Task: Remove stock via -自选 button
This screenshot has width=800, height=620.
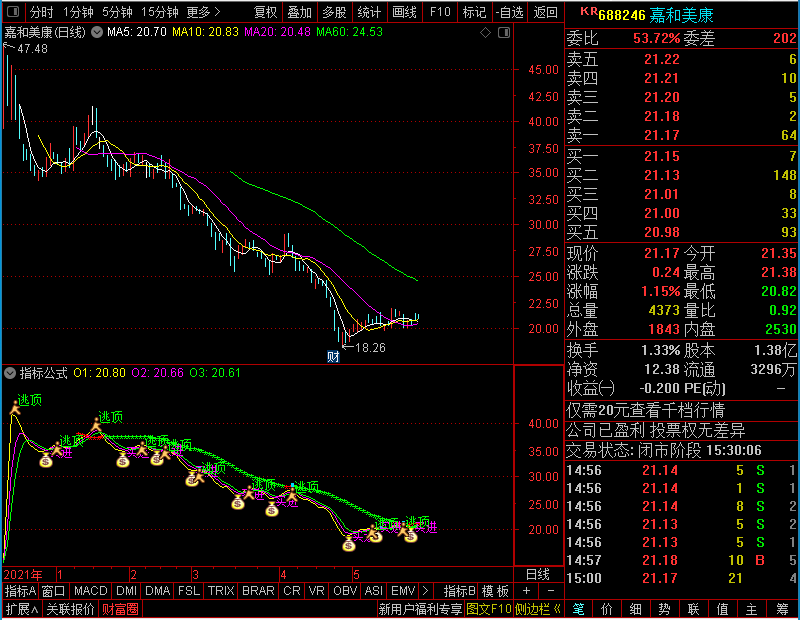Action: (x=509, y=12)
